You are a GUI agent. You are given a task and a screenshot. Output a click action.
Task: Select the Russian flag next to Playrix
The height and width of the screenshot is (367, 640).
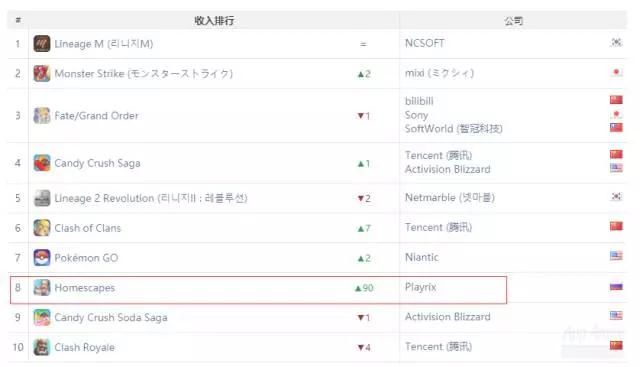(x=616, y=287)
